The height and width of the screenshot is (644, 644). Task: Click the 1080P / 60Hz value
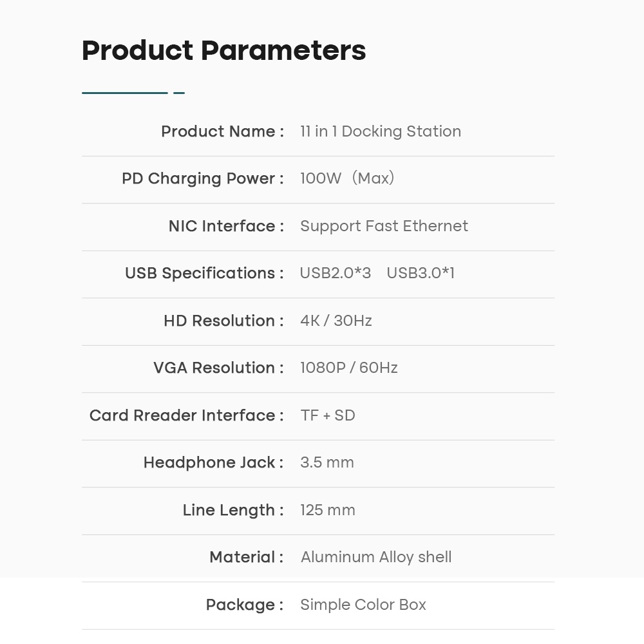tap(349, 368)
